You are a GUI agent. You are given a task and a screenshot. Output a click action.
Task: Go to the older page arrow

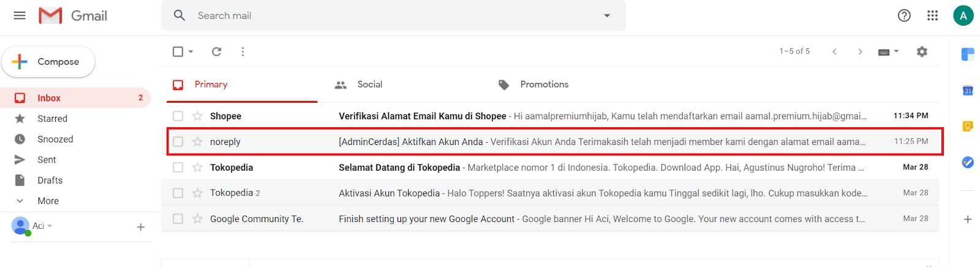pos(860,51)
